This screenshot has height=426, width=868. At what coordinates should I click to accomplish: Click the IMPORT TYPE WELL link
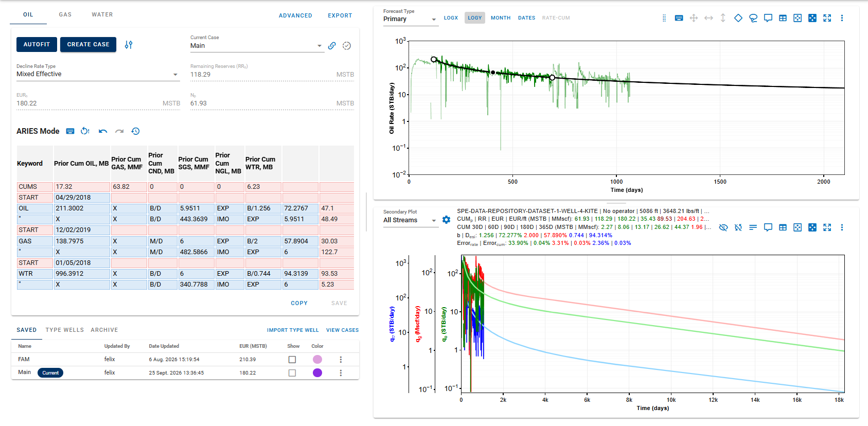(x=293, y=330)
